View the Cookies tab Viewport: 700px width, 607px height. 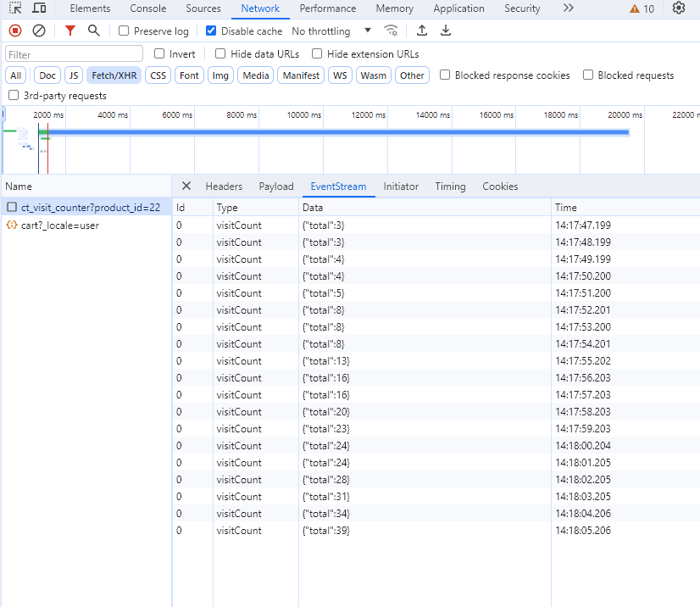coord(500,187)
